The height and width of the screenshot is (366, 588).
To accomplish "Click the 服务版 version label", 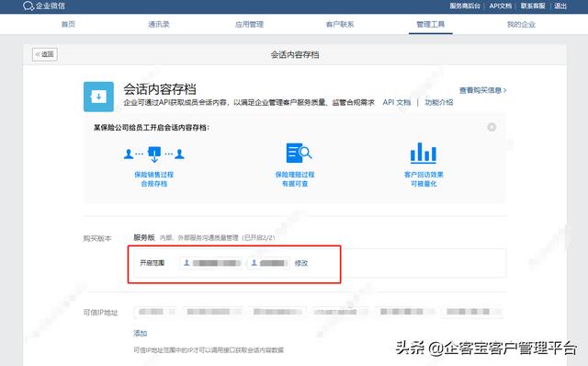I will click(x=144, y=237).
